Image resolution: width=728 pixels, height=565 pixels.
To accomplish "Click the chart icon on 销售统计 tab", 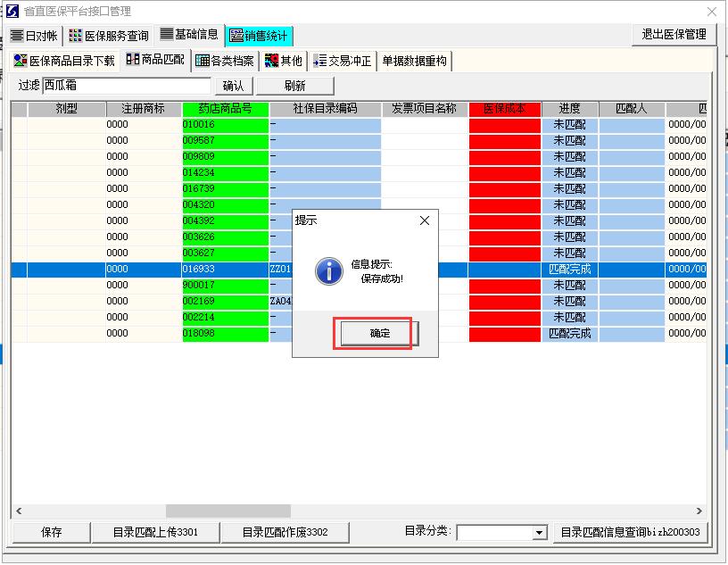I will coord(237,37).
